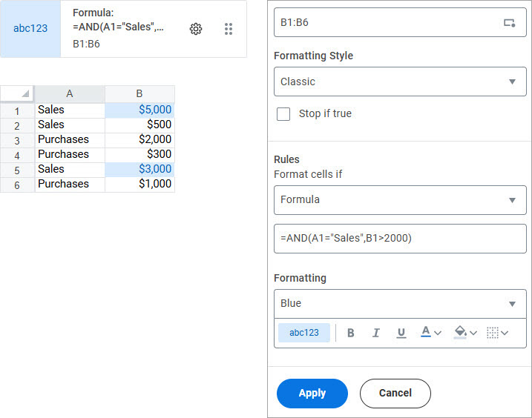
Task: Select row 2 header
Action: pyautogui.click(x=17, y=126)
